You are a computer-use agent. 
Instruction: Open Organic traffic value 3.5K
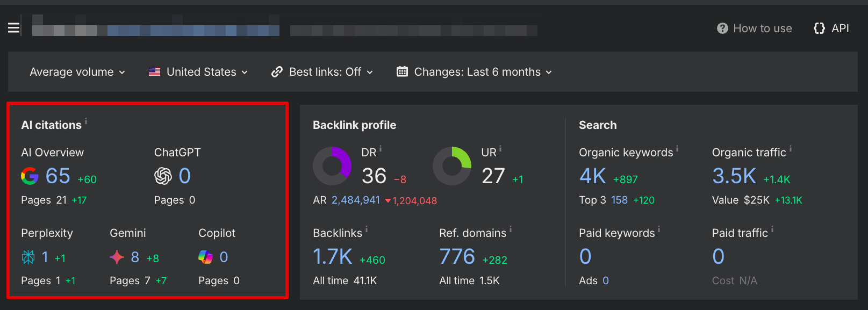[x=734, y=176]
